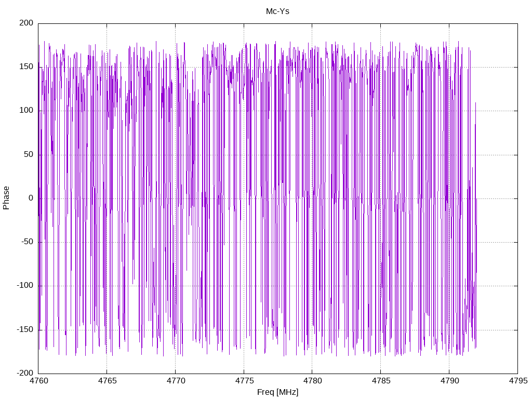
Task: Click the 4775 x-axis tick label
Action: click(244, 381)
